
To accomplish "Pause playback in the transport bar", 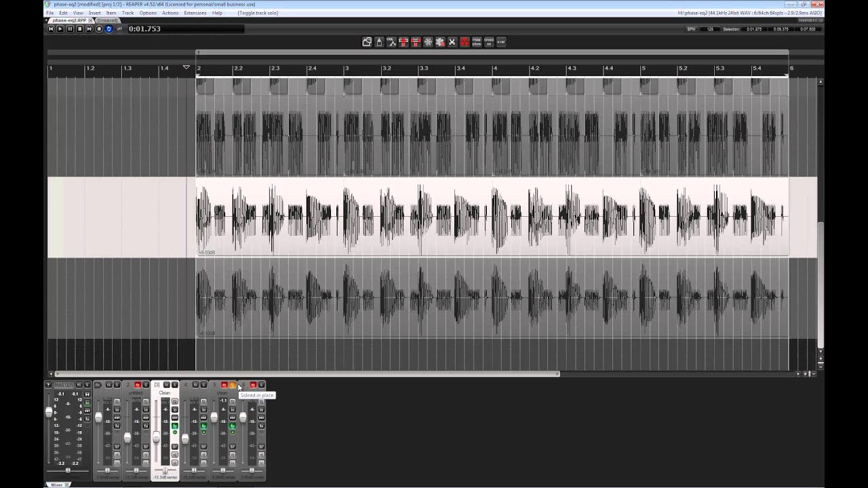I will tap(70, 29).
